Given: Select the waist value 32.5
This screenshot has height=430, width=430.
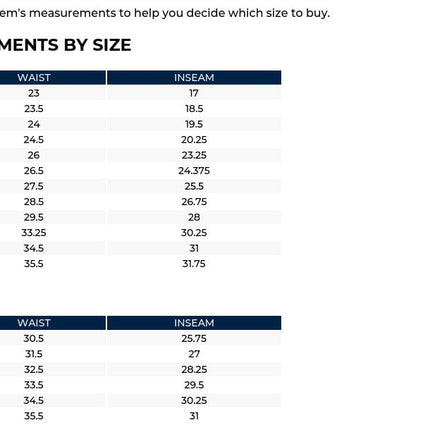Looking at the screenshot, I should [x=34, y=369].
